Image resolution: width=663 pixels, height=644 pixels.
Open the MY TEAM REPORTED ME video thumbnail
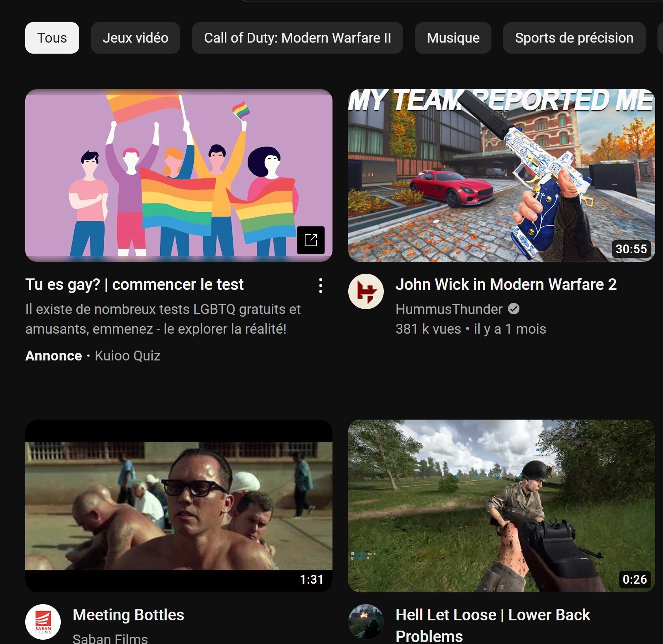501,175
